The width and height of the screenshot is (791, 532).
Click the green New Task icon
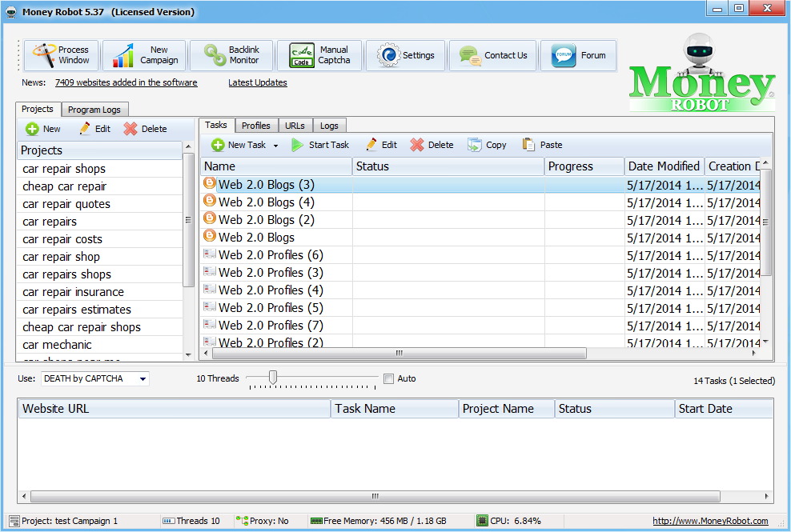[218, 146]
